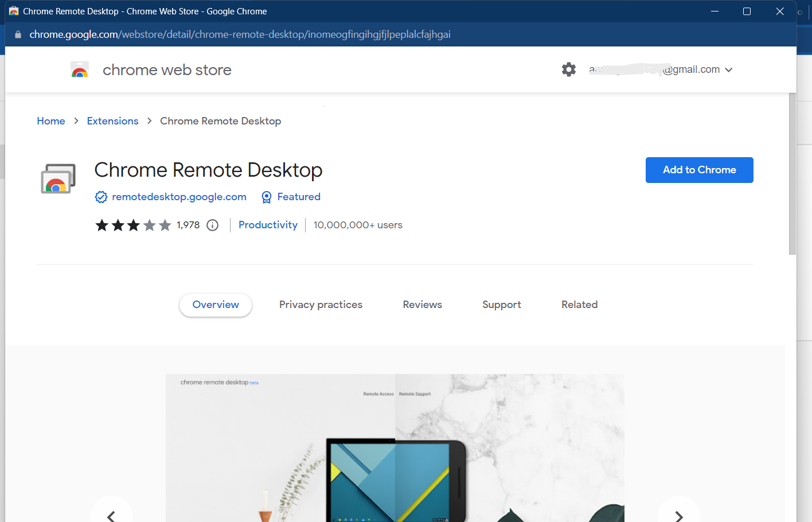Click the Chrome Web Store rainbow logo
This screenshot has height=522, width=812.
80,70
